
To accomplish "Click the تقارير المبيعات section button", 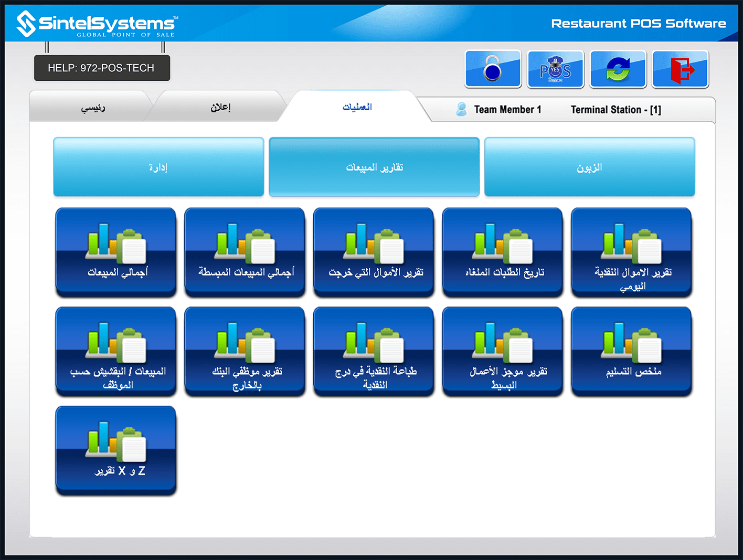I will click(374, 167).
